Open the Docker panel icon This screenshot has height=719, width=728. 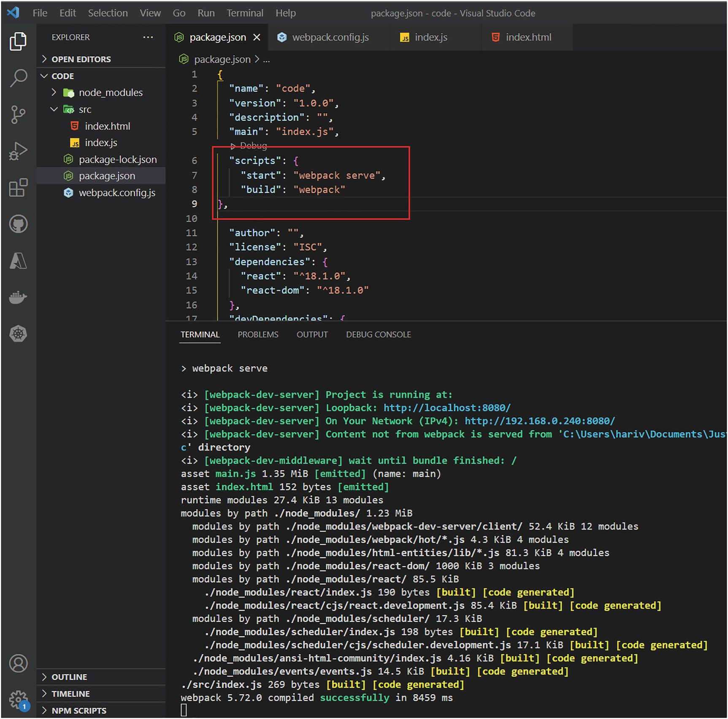(x=18, y=297)
